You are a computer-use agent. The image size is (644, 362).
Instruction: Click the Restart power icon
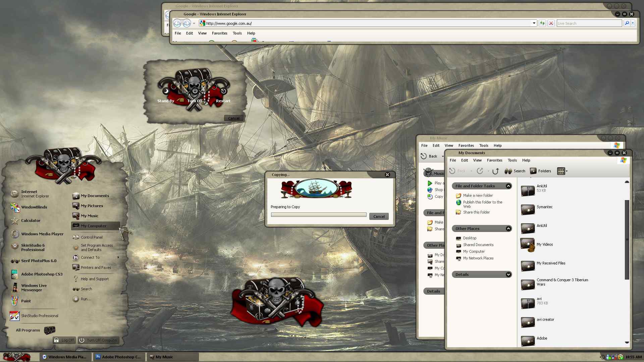pyautogui.click(x=223, y=91)
